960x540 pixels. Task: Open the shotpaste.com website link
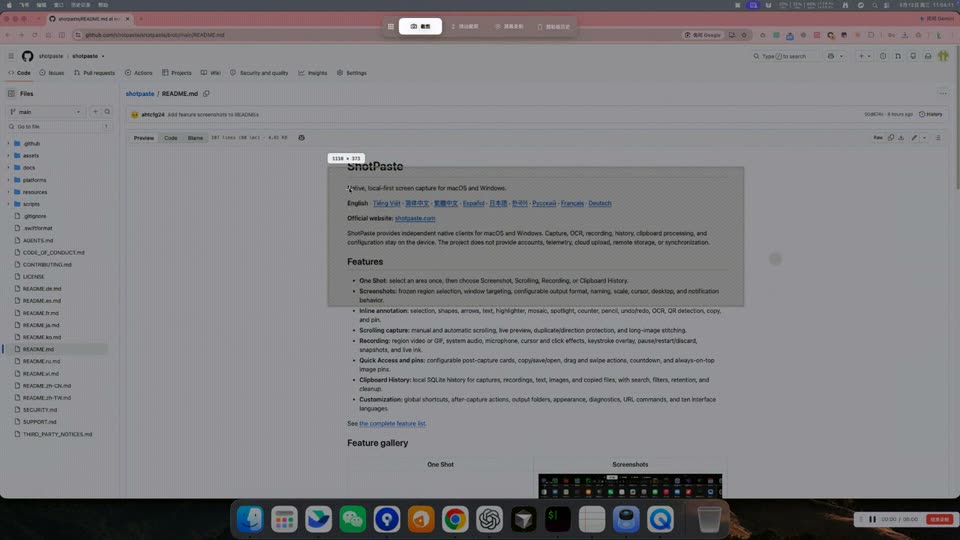click(x=415, y=219)
